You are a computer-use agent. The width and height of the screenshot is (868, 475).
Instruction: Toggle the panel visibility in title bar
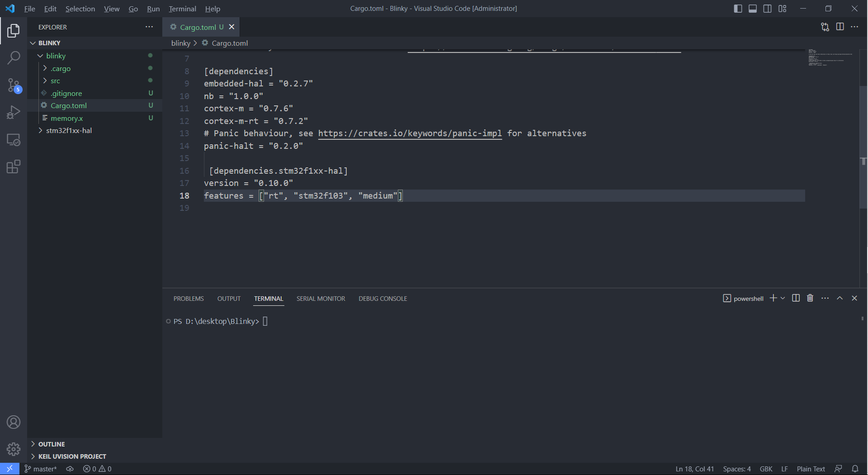752,8
